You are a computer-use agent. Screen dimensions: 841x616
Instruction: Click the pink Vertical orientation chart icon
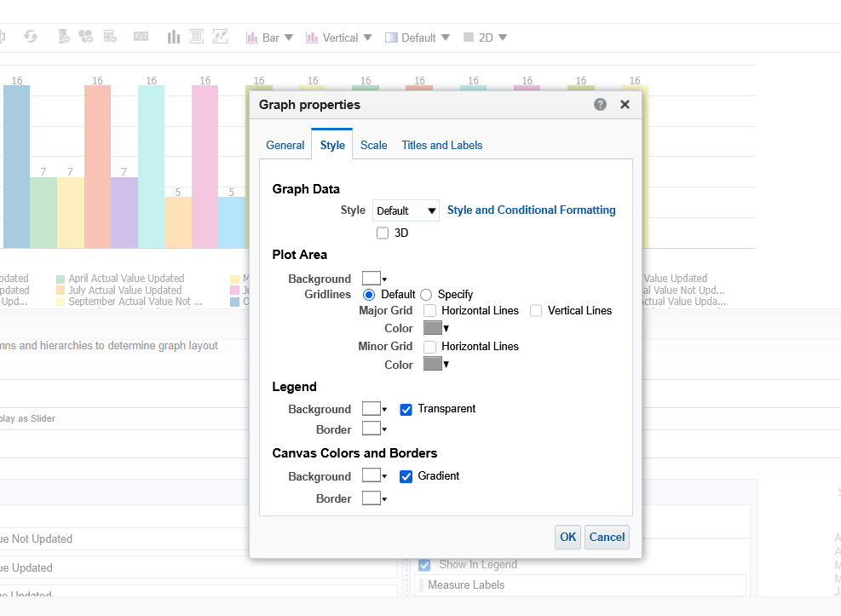click(x=312, y=37)
